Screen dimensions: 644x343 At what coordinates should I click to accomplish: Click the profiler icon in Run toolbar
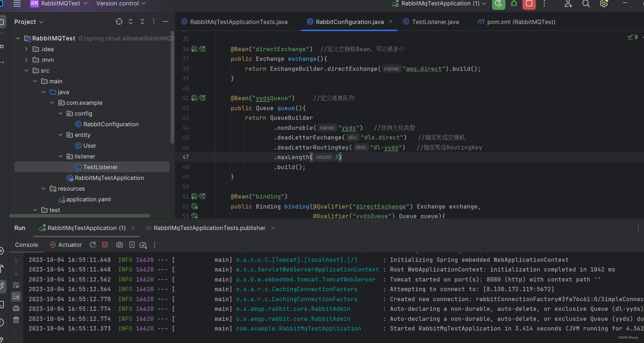[x=143, y=245]
